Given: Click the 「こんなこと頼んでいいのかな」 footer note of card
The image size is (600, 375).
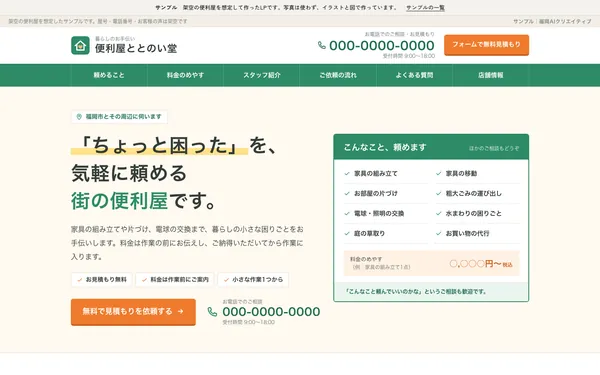Looking at the screenshot, I should point(415,292).
